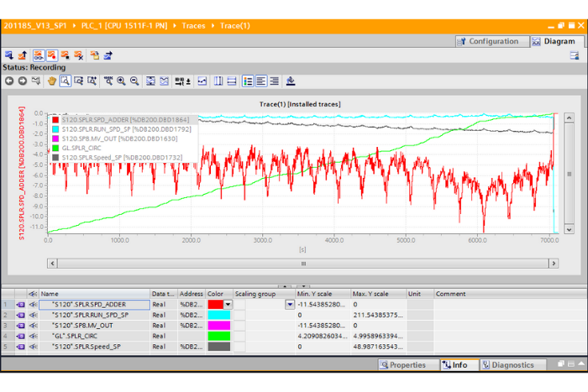This screenshot has height=392, width=588.
Task: Open Scaling group dropdown in first row
Action: (290, 305)
